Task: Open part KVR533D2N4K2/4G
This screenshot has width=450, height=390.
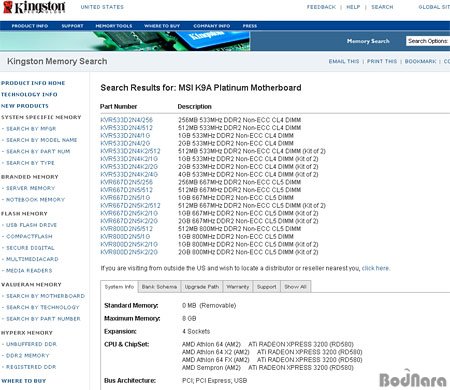Action: pyautogui.click(x=129, y=174)
